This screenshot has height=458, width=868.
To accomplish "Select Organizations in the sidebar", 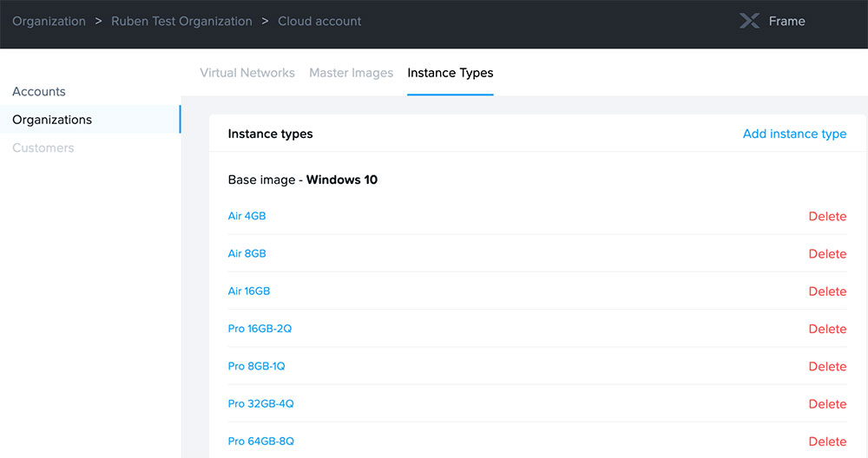I will point(52,120).
